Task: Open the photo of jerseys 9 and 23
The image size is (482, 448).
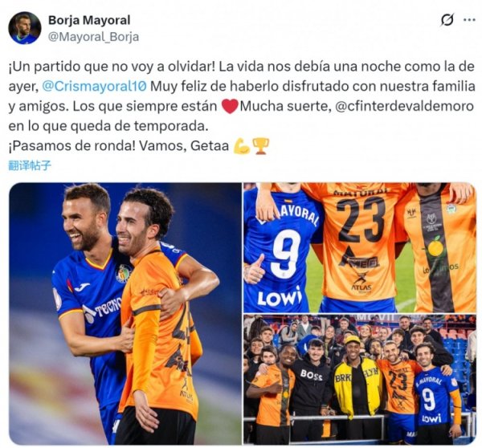Action: coord(360,247)
